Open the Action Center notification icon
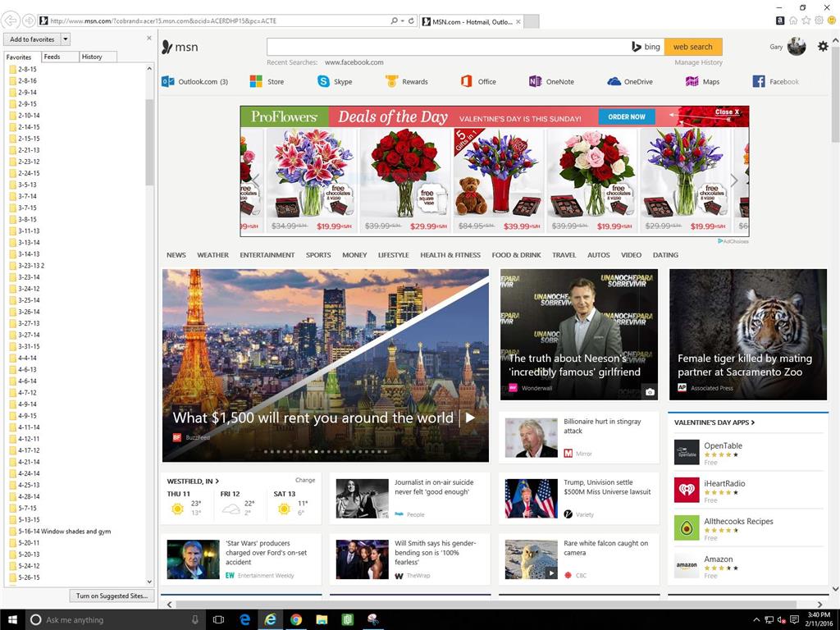 click(x=794, y=620)
